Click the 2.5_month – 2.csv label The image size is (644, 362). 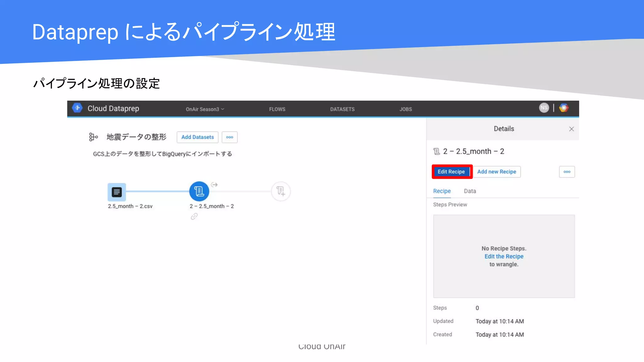(130, 206)
